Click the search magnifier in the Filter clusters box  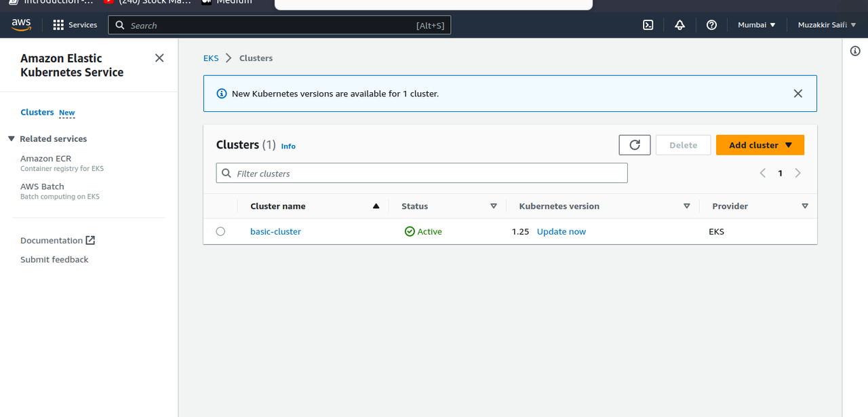(227, 174)
